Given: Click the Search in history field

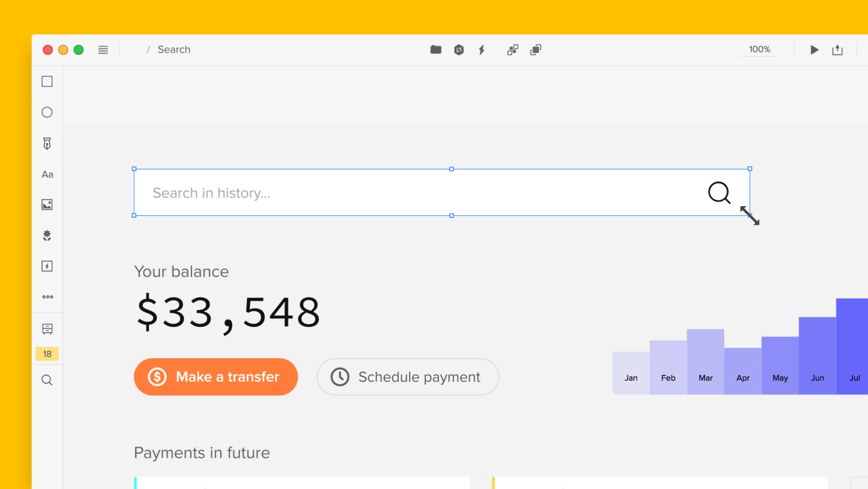Looking at the screenshot, I should point(422,193).
